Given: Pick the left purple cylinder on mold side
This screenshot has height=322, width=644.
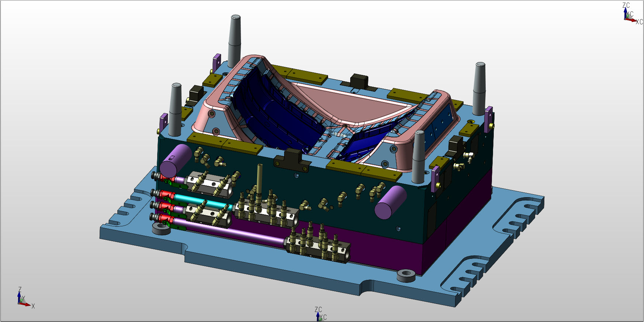Looking at the screenshot, I should tap(175, 160).
